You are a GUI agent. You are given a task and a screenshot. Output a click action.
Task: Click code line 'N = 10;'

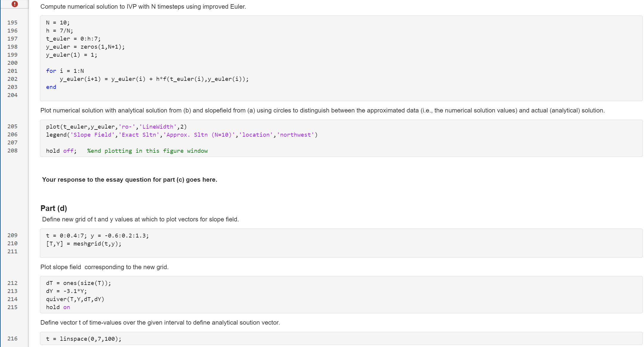pos(58,23)
